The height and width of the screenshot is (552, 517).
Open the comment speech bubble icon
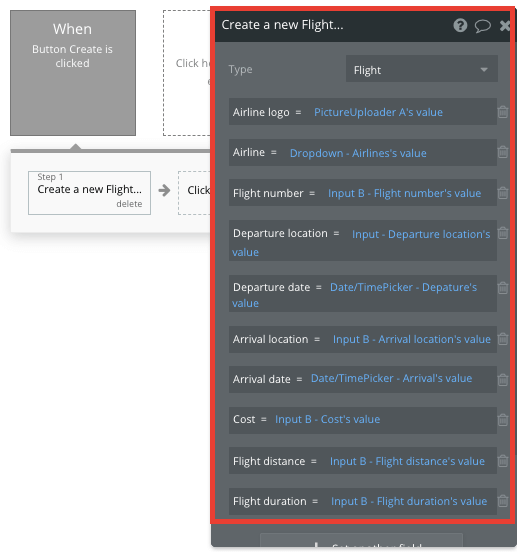coord(483,26)
